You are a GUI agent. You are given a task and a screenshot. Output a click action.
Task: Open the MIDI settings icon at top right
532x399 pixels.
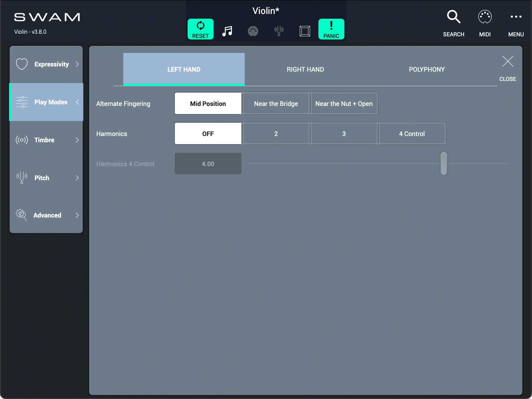[485, 17]
